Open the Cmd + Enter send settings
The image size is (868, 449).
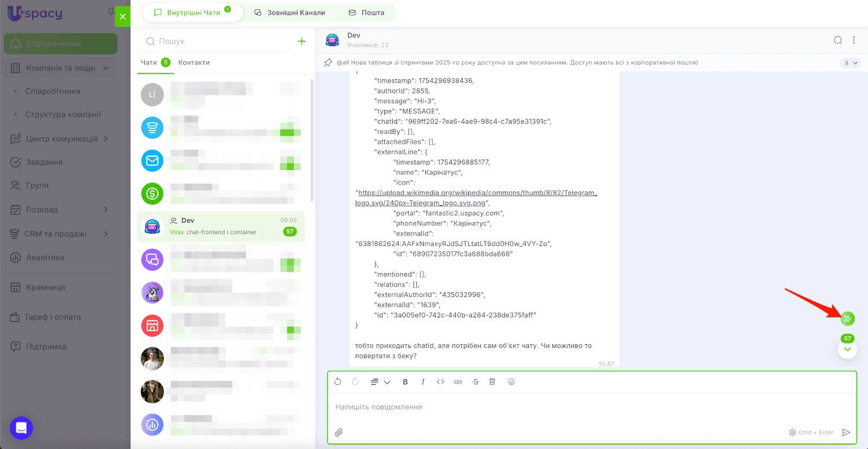click(811, 432)
